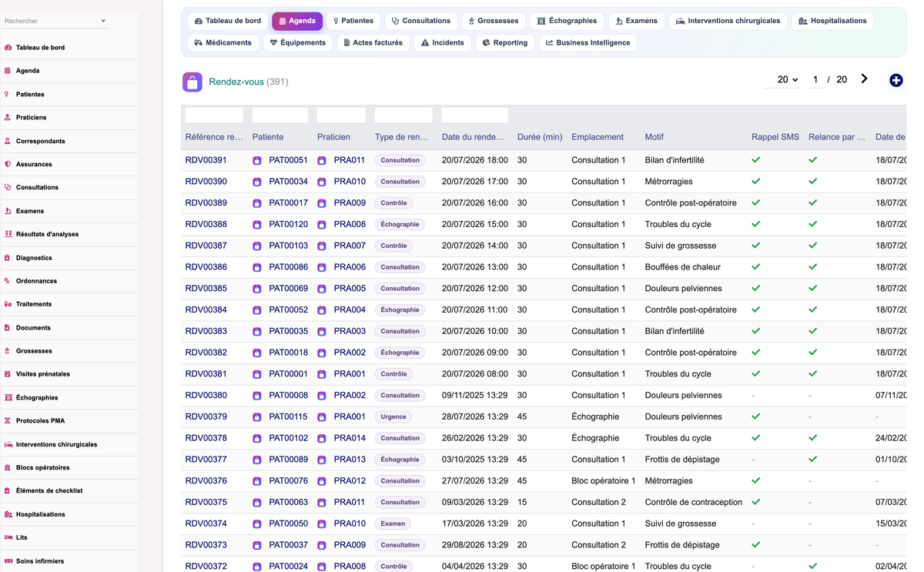This screenshot has height=572, width=924.
Task: Click Tableau de bord icon in sidebar
Action: [8, 48]
